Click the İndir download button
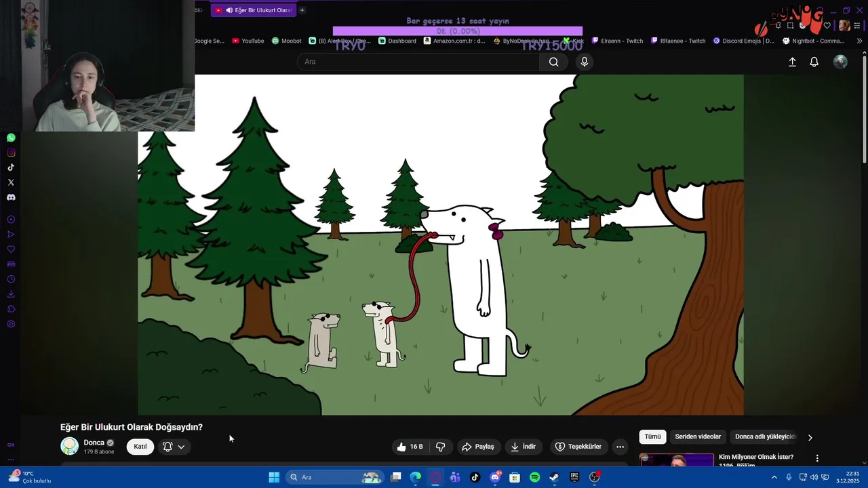Screen dimensions: 868x488 tap(523, 447)
